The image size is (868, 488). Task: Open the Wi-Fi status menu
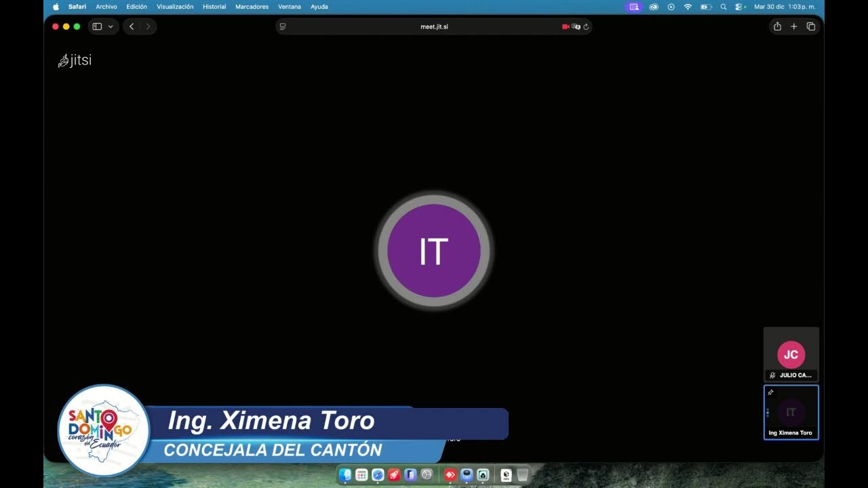coord(688,7)
